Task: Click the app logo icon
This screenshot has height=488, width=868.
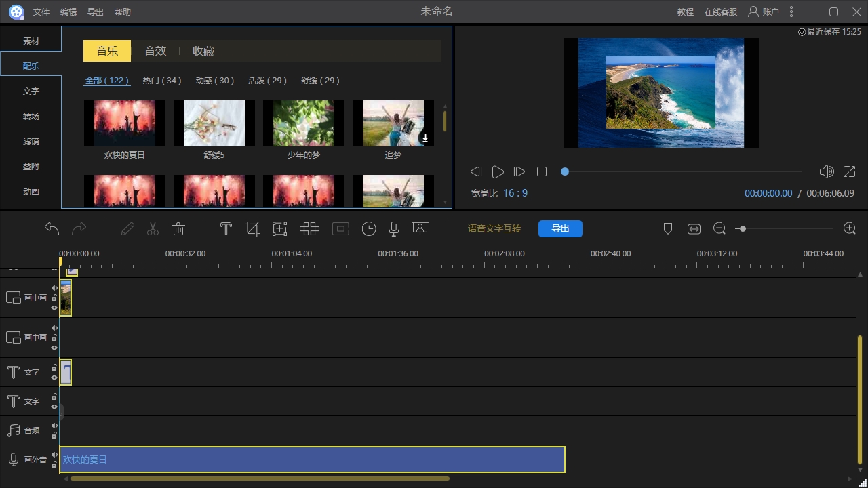Action: [16, 12]
